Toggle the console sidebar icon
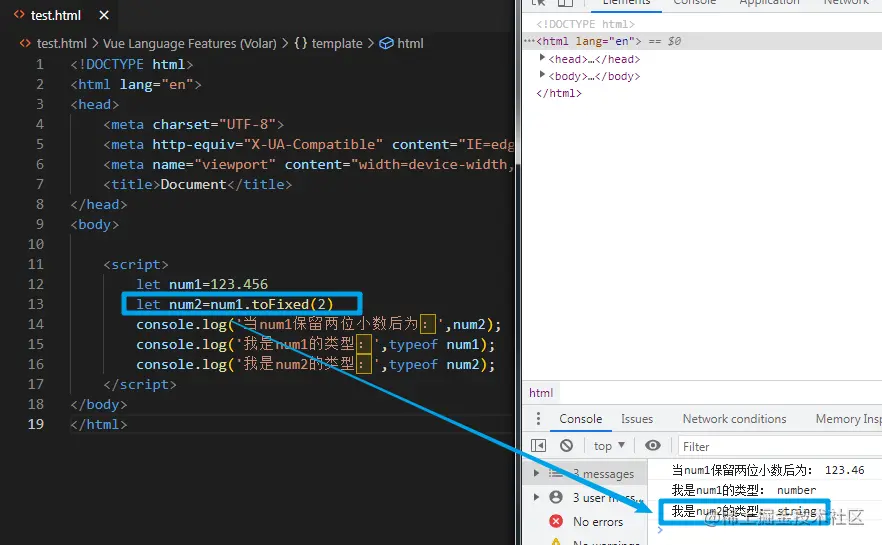The height and width of the screenshot is (545, 882). (x=538, y=446)
